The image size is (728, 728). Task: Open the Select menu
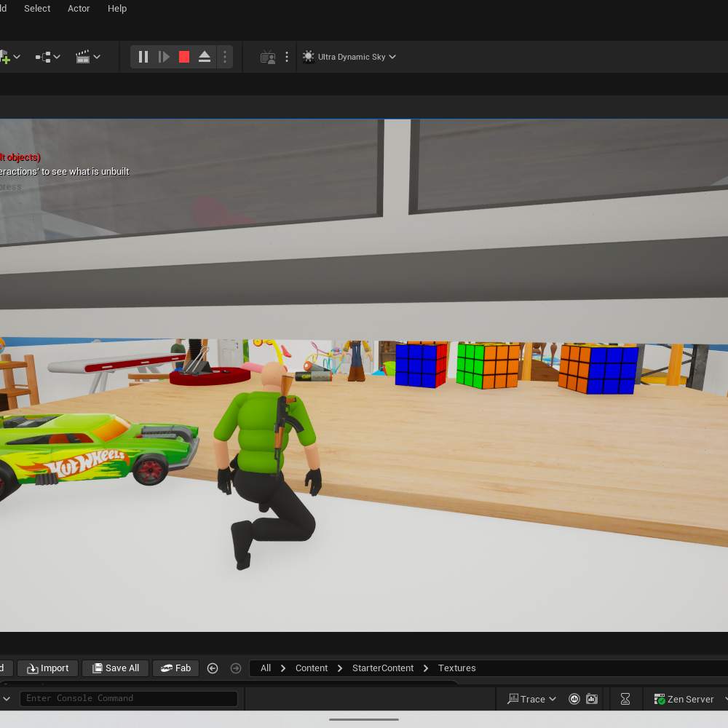pyautogui.click(x=37, y=9)
